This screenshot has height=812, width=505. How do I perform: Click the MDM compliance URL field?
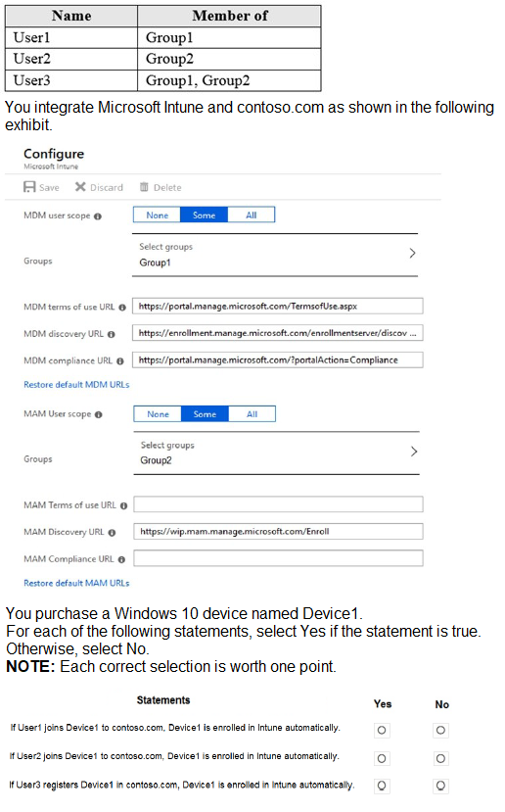[x=278, y=359]
